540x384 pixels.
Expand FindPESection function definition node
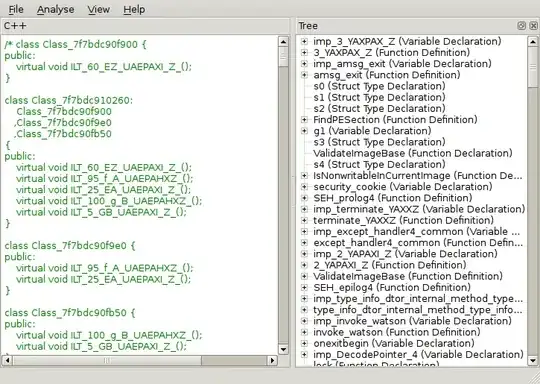304,120
